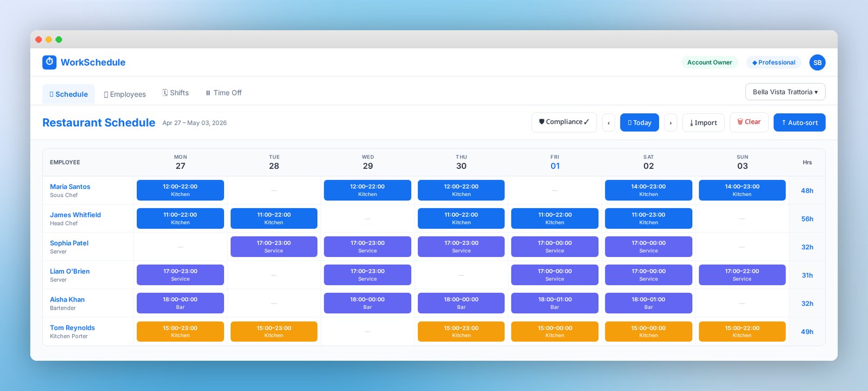The width and height of the screenshot is (868, 391).
Task: Click Tom Reynolds empty Wednesday cell
Action: point(368,331)
